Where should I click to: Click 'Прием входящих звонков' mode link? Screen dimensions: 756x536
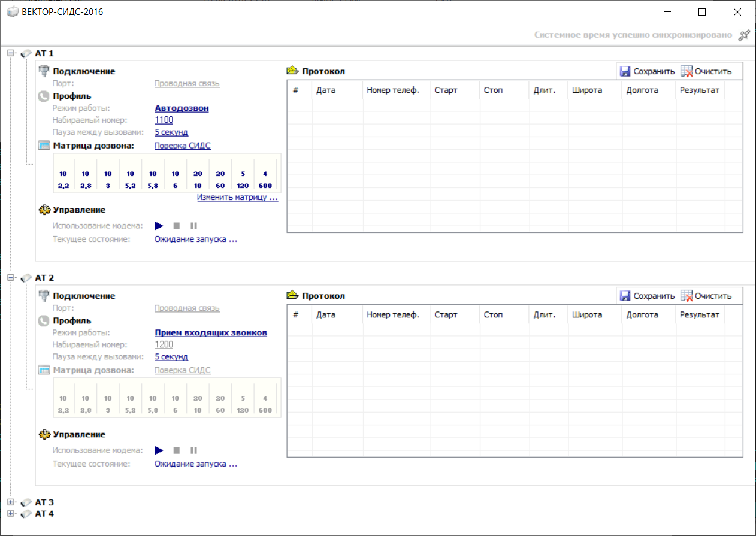coord(210,333)
